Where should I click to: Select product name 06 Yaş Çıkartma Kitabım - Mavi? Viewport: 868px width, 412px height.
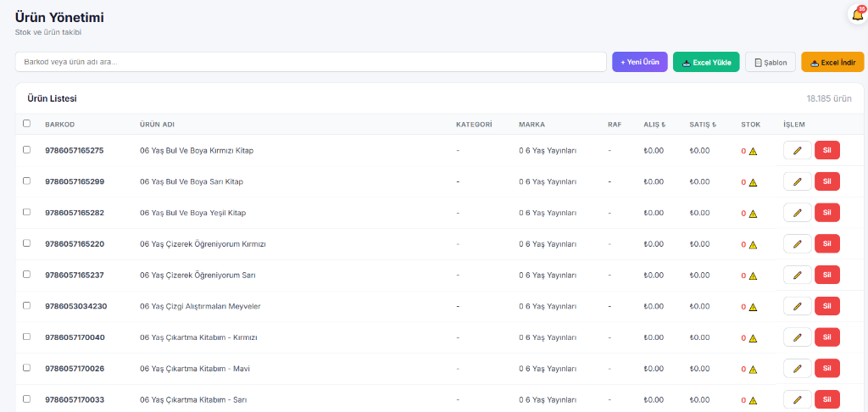click(x=195, y=368)
